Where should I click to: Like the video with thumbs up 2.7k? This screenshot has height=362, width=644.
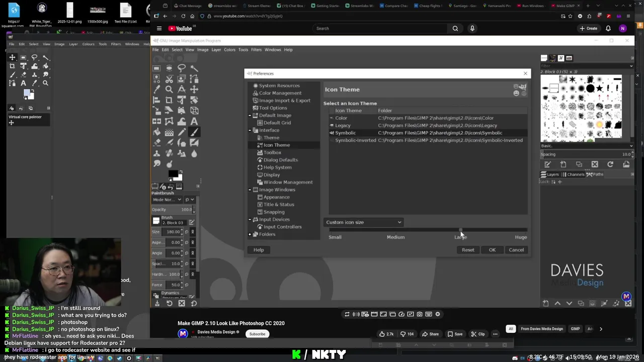[386, 334]
